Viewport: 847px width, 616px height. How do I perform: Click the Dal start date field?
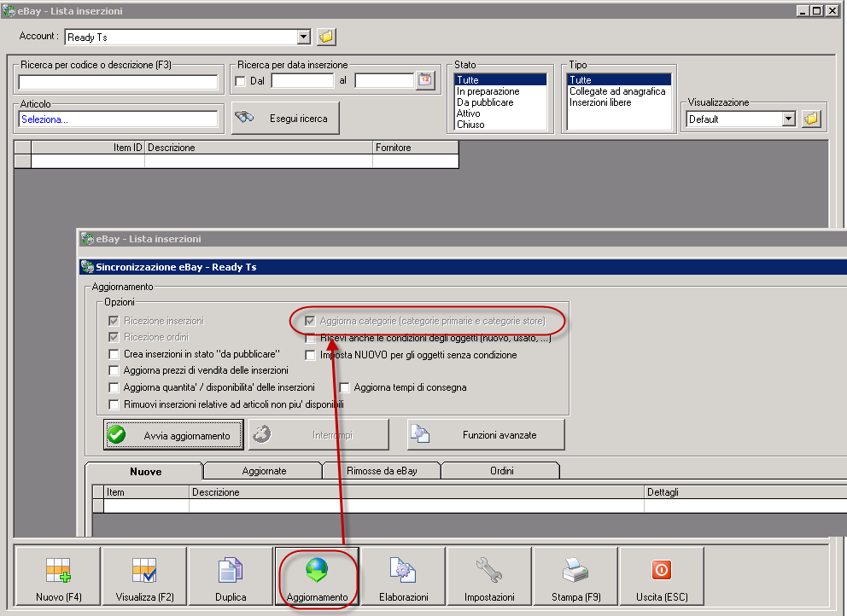click(302, 80)
